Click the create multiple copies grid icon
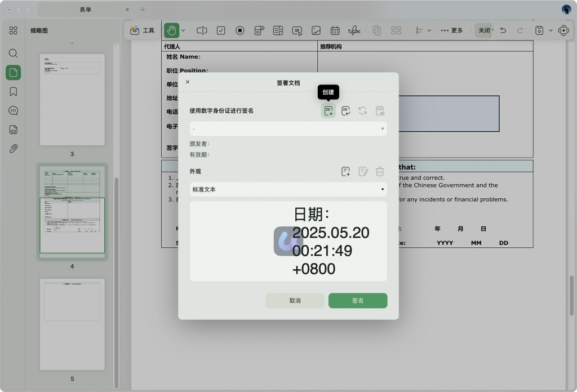 pos(396,30)
